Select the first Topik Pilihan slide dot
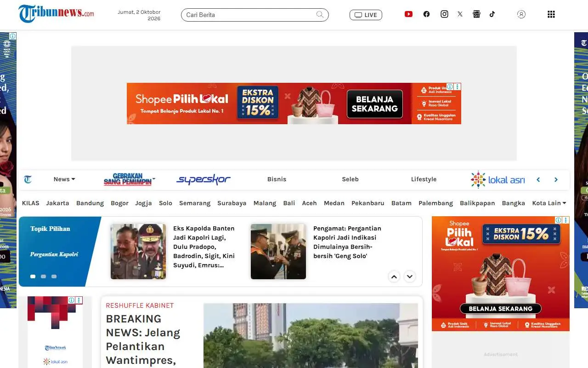Image resolution: width=588 pixels, height=368 pixels. coord(33,276)
